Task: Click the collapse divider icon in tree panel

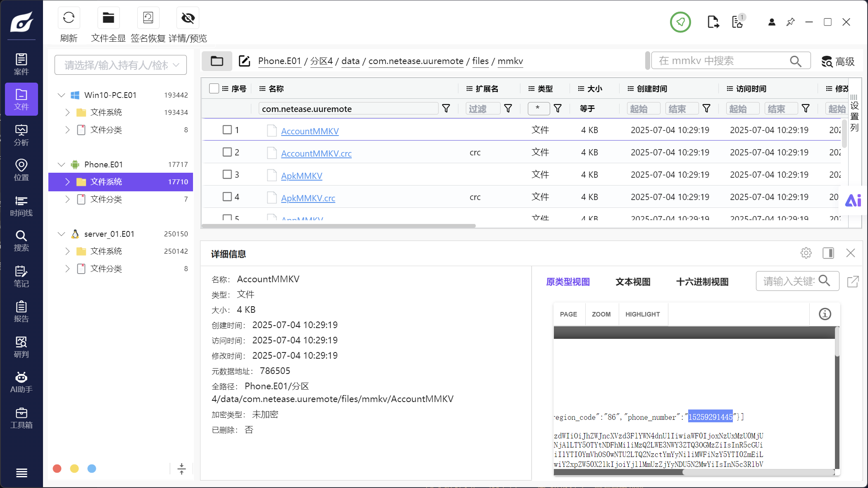Action: point(181,469)
